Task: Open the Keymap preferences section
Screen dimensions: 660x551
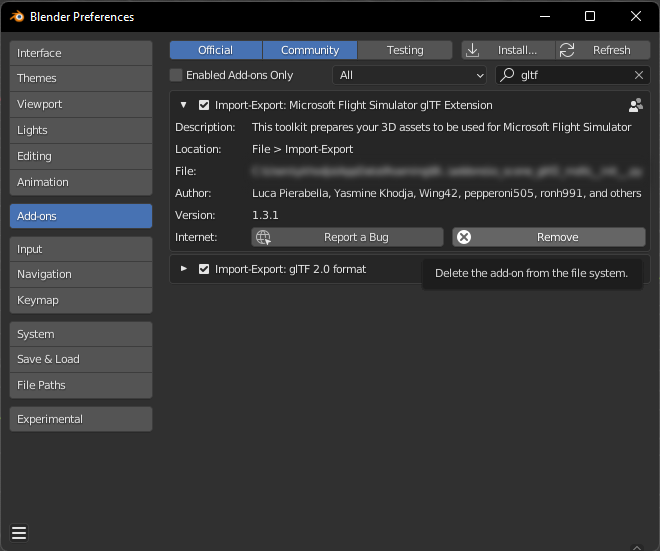Action: [81, 300]
